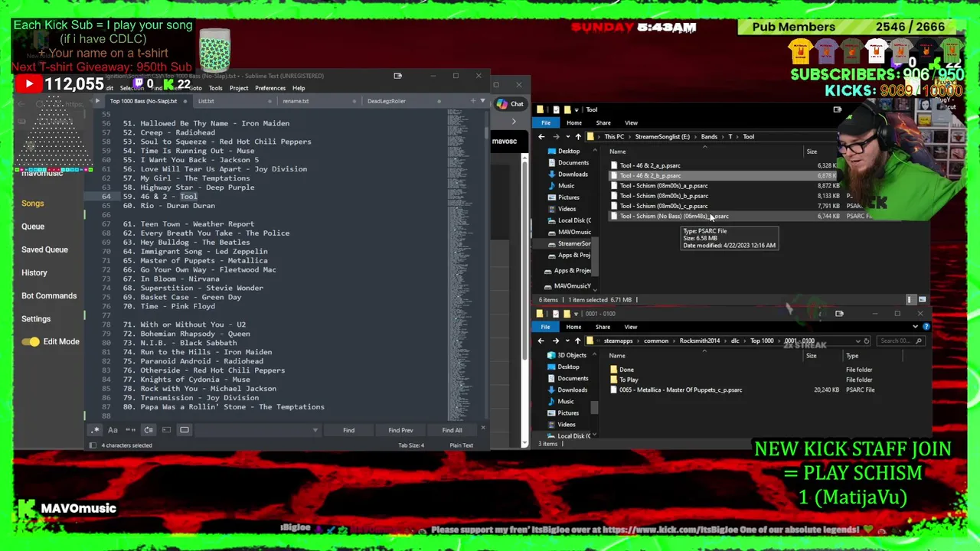Switch to large icons view in Tool window
Screen dimensions: 980x551
coord(922,300)
